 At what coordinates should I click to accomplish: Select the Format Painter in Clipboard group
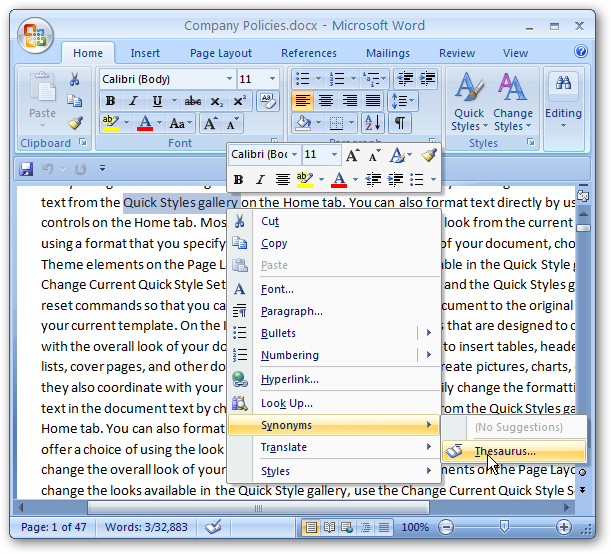click(75, 123)
